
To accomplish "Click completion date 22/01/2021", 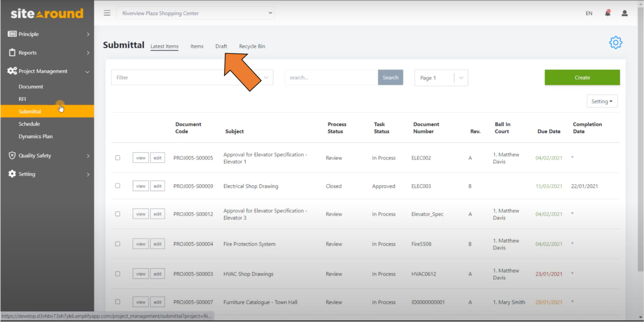I will tap(584, 186).
